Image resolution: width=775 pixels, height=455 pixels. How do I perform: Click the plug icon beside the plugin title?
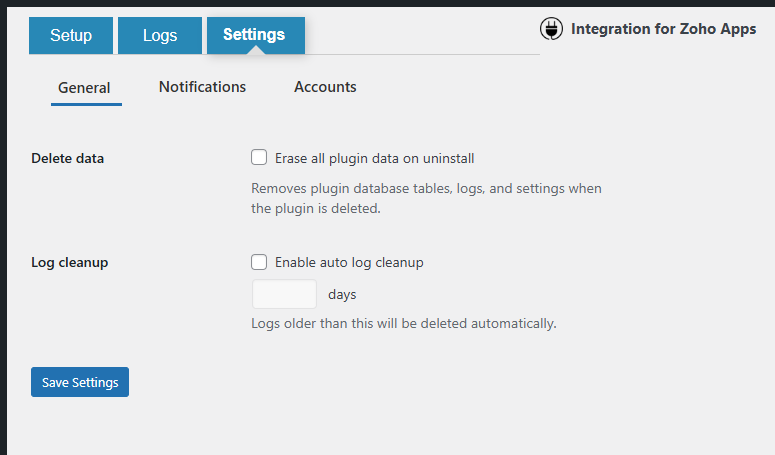[x=551, y=30]
